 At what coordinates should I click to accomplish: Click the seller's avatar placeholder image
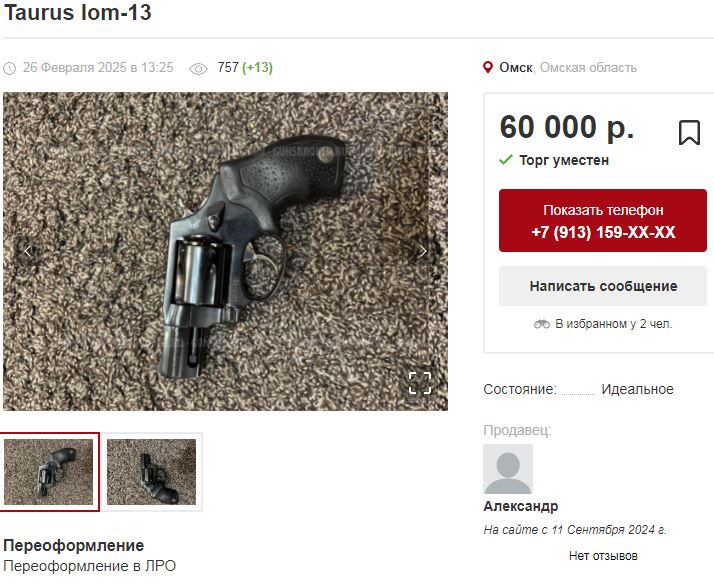[x=508, y=469]
